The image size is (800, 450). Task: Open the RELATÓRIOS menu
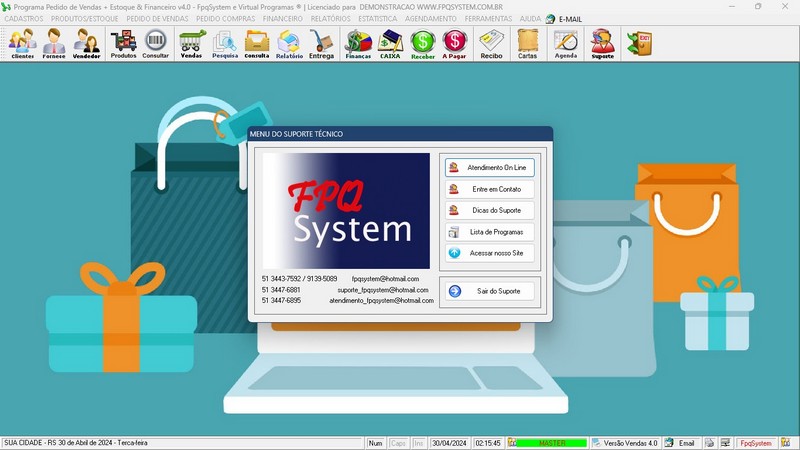pyautogui.click(x=331, y=18)
